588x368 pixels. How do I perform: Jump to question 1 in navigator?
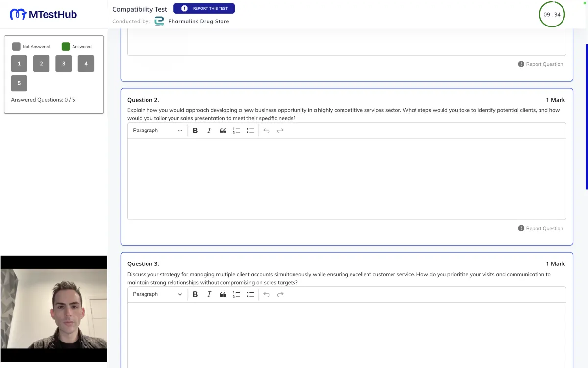click(19, 63)
